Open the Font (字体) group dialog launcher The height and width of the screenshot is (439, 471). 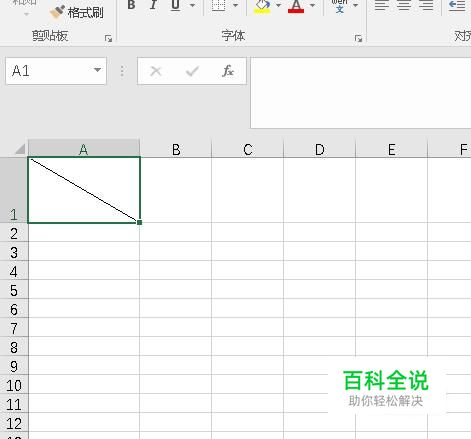358,39
